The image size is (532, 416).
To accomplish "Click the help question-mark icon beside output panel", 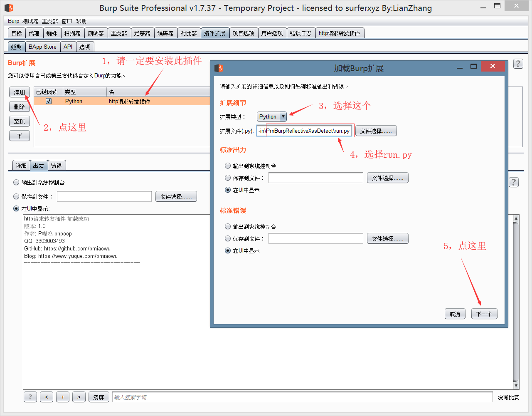I will [x=514, y=182].
